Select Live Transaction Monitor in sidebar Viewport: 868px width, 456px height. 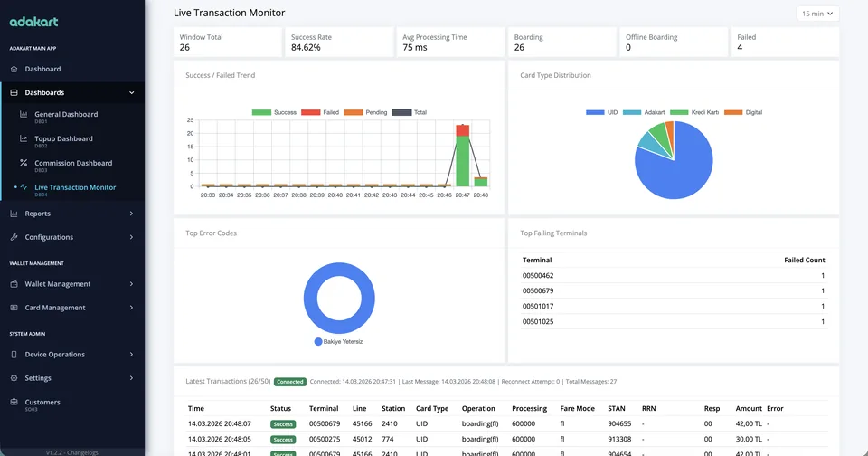[x=72, y=189]
